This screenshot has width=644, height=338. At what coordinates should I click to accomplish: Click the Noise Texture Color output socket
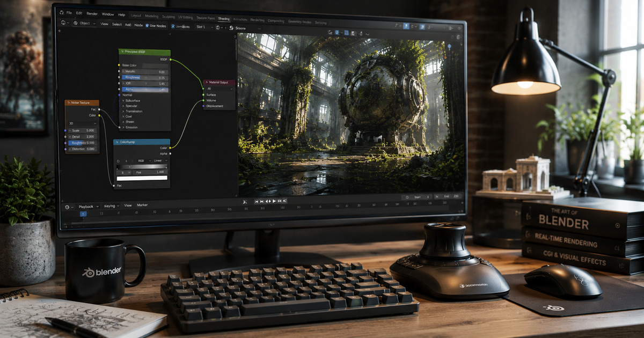99,115
